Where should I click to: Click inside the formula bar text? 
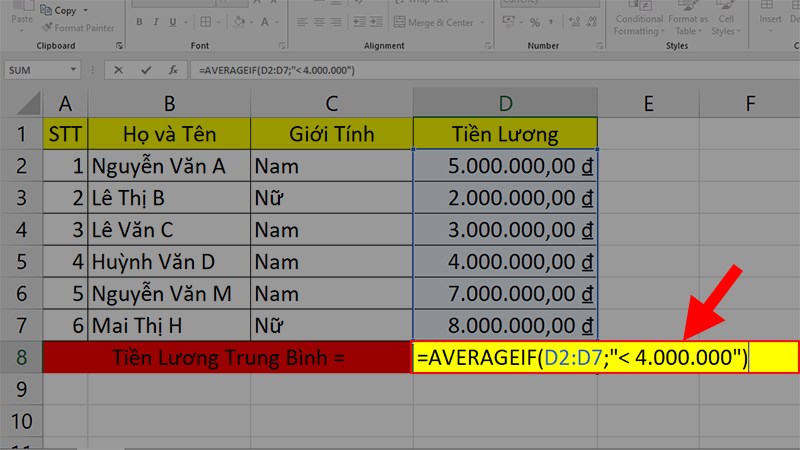point(277,70)
